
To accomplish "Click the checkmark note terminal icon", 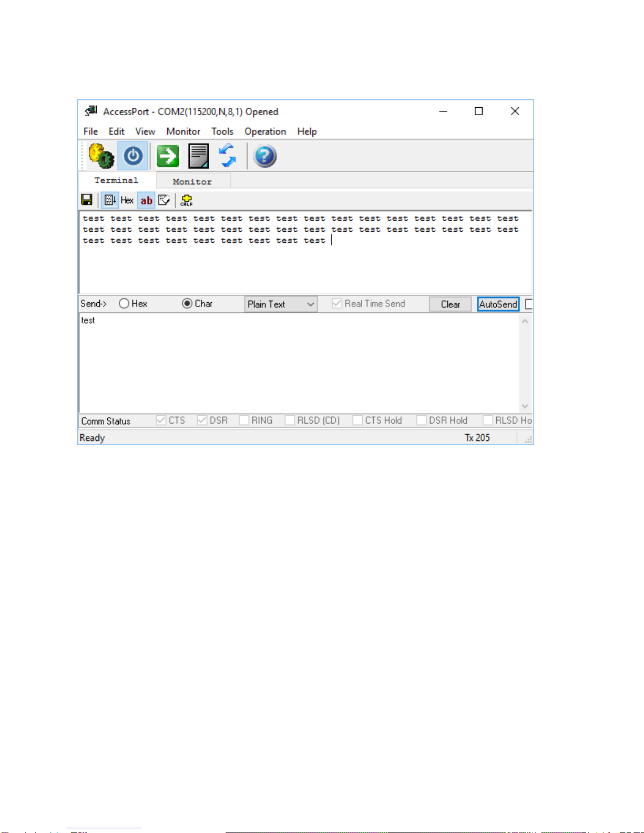I will click(x=164, y=200).
